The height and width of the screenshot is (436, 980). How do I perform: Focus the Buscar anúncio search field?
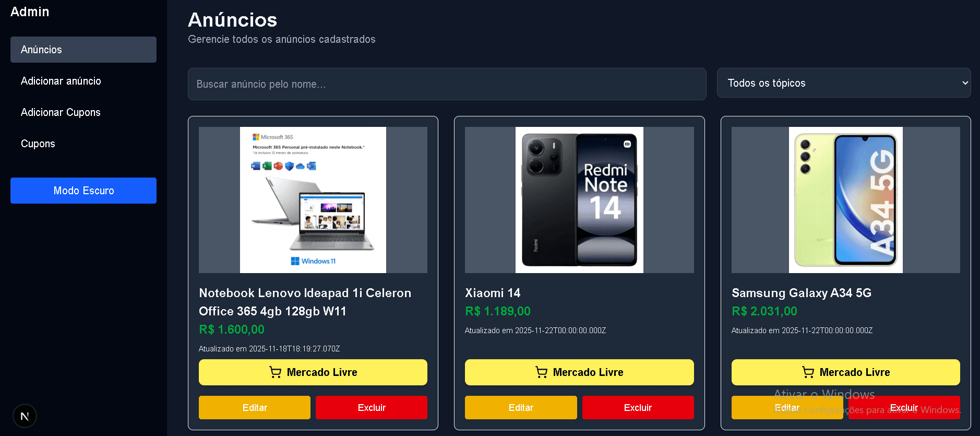(447, 84)
